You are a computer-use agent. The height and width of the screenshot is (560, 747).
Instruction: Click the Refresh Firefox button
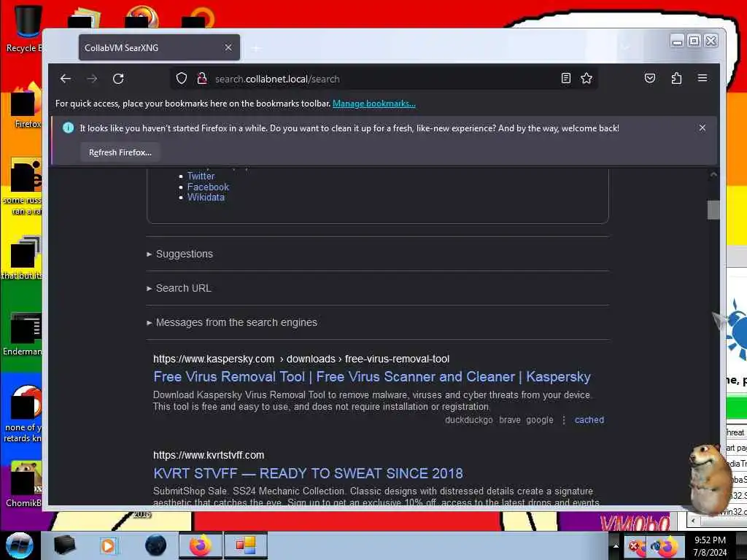click(120, 152)
